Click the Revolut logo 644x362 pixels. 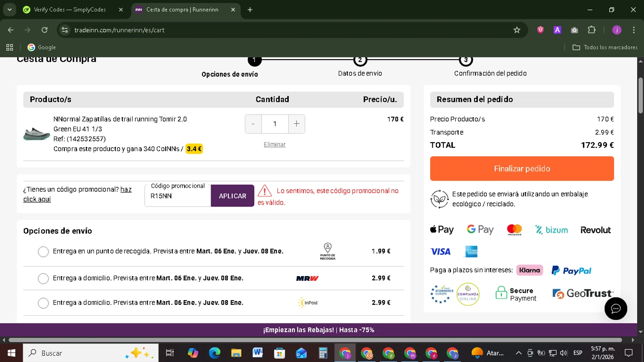(x=595, y=230)
